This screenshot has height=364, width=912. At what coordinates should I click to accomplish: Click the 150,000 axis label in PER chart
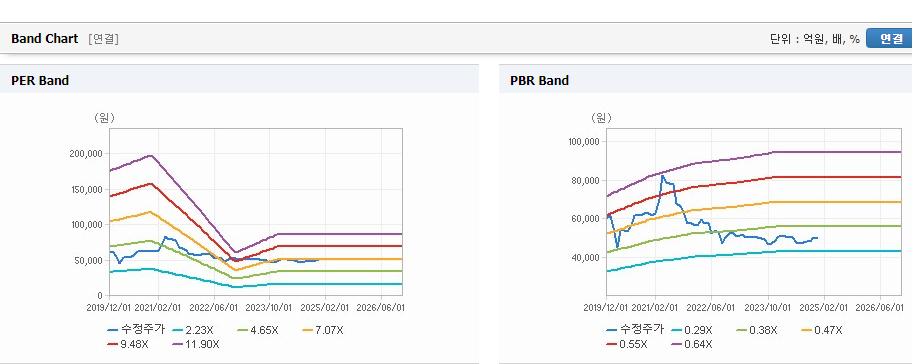tap(86, 190)
